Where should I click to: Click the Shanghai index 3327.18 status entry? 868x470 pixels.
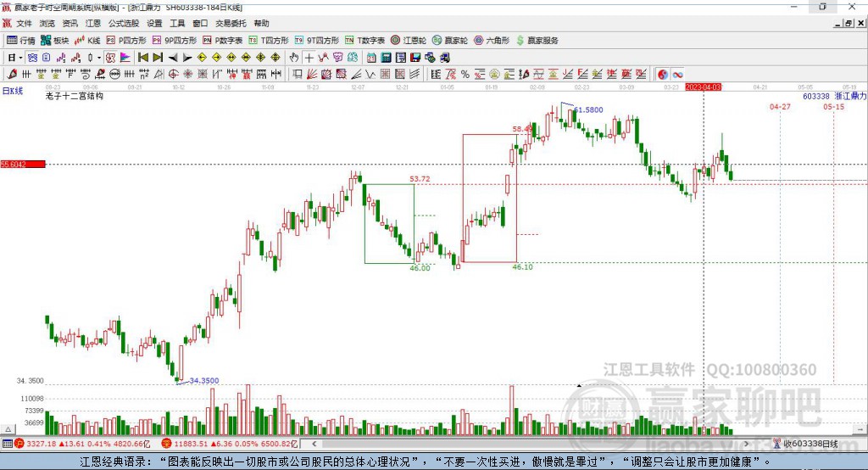pyautogui.click(x=82, y=444)
